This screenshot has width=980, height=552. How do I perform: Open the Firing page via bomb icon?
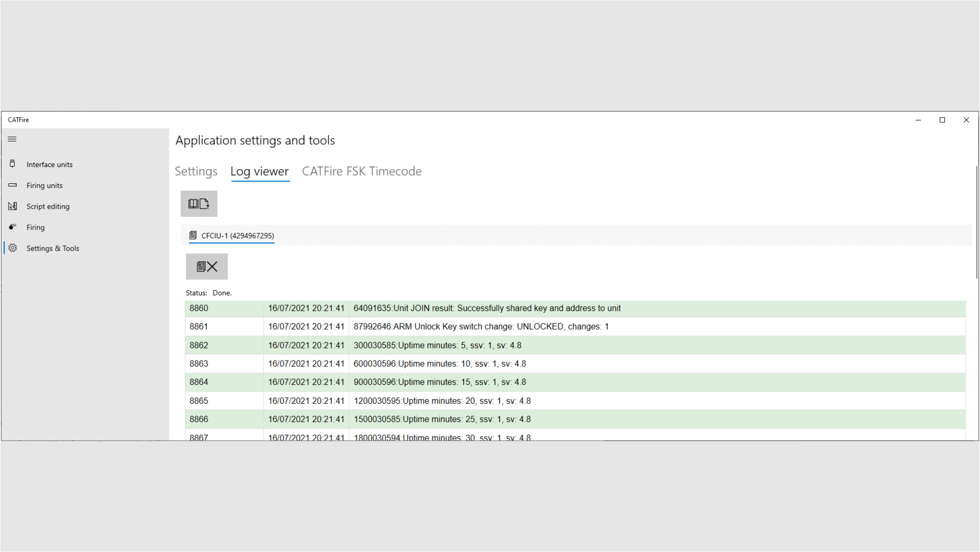pyautogui.click(x=13, y=227)
